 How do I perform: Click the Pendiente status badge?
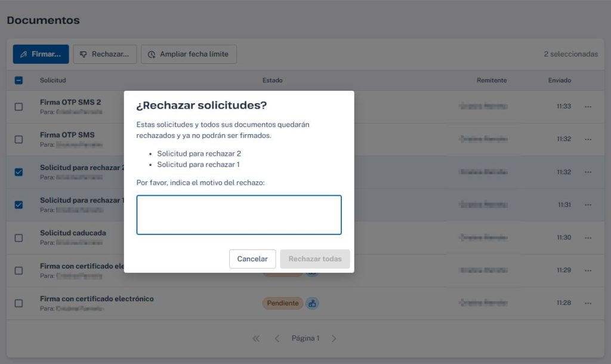point(282,303)
